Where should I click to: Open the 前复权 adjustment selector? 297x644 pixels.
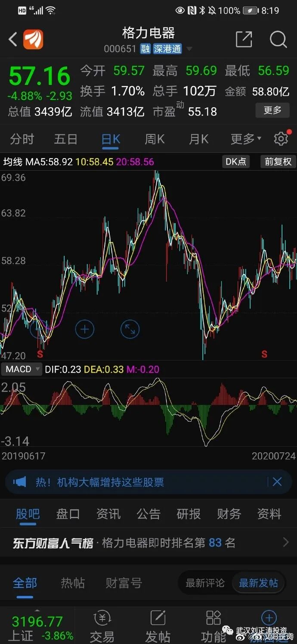(x=278, y=162)
